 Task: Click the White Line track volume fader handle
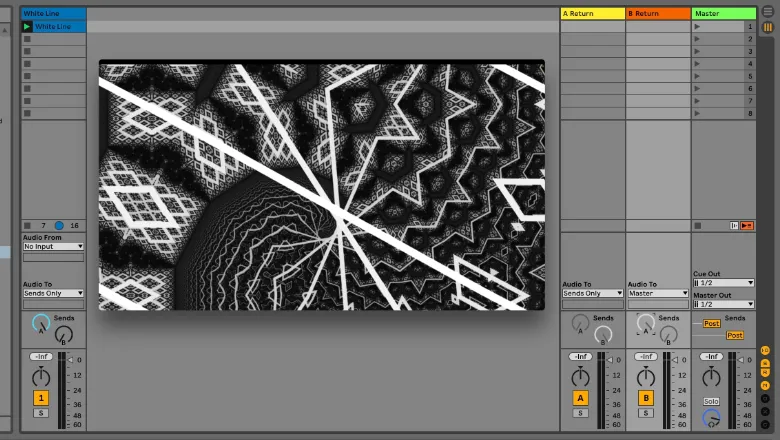(70, 360)
